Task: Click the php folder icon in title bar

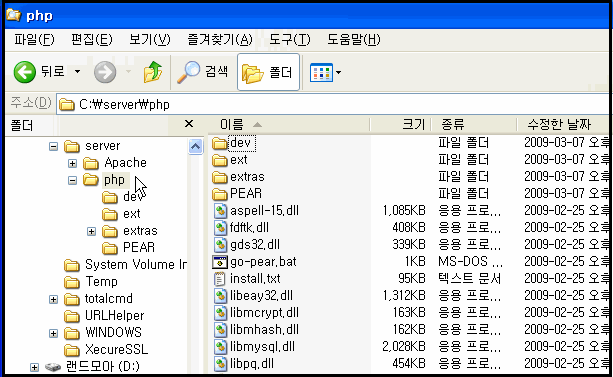Action: point(13,15)
